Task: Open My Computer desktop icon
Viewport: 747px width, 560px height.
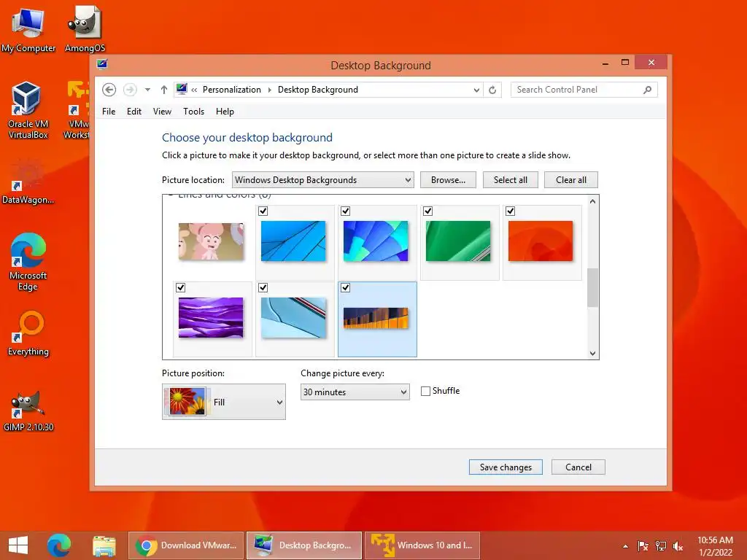Action: coord(28,28)
